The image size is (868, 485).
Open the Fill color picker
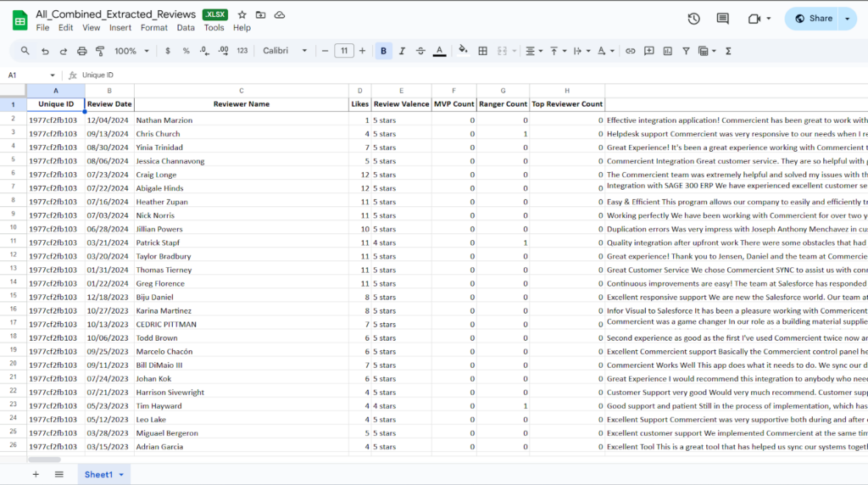click(463, 51)
